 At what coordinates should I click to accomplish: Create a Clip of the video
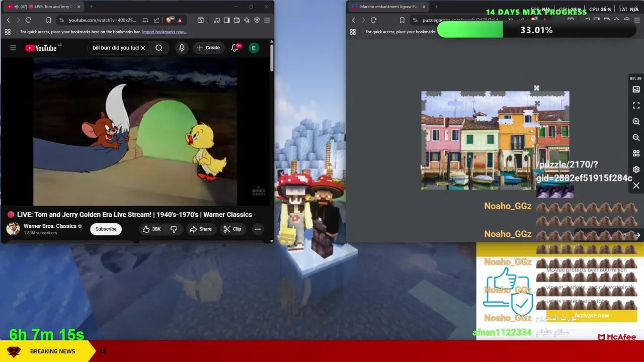[232, 229]
